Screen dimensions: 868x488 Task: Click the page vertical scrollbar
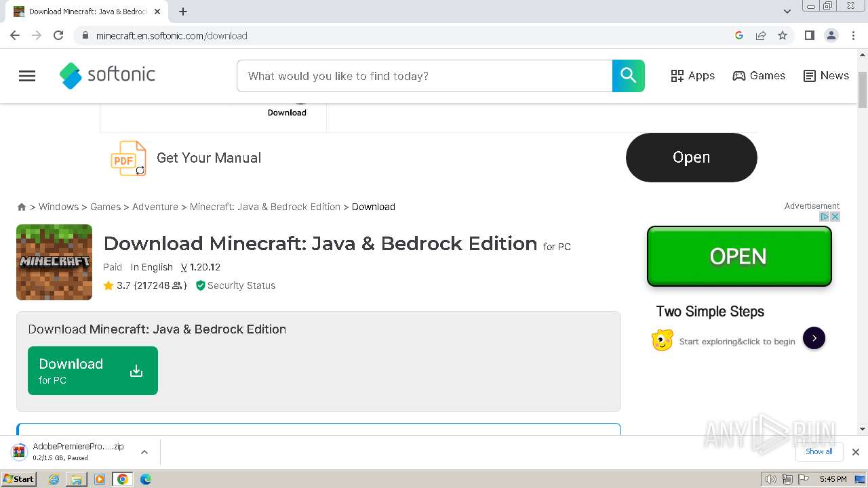point(863,89)
